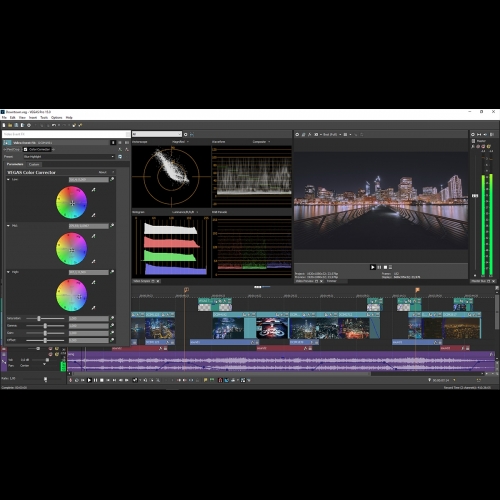Click Go to Start in timeline transport

(x=108, y=380)
